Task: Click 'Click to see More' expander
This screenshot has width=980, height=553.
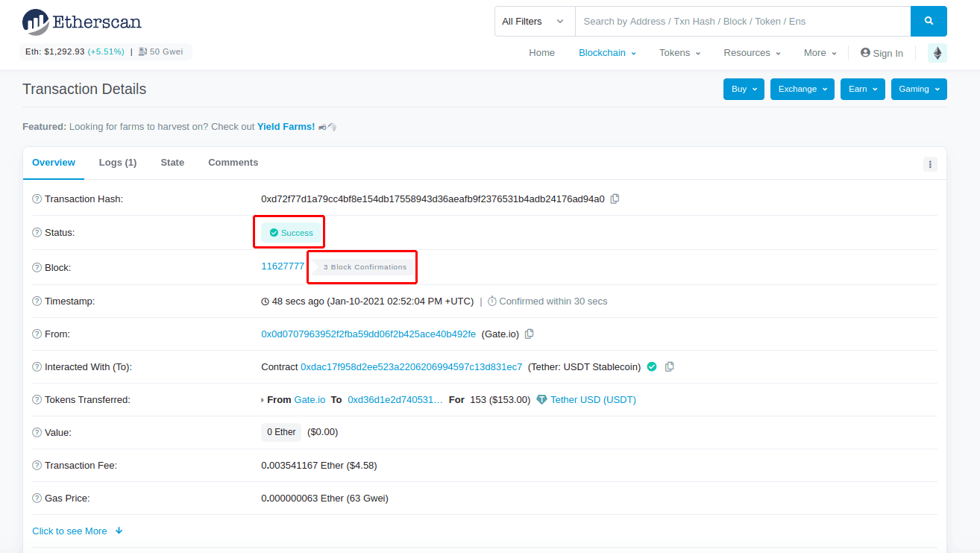Action: pos(78,531)
